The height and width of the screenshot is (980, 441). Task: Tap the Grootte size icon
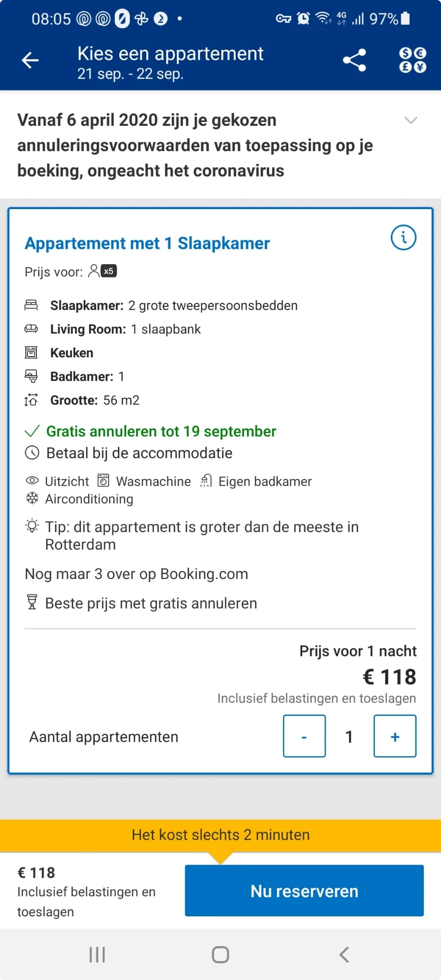[32, 401]
